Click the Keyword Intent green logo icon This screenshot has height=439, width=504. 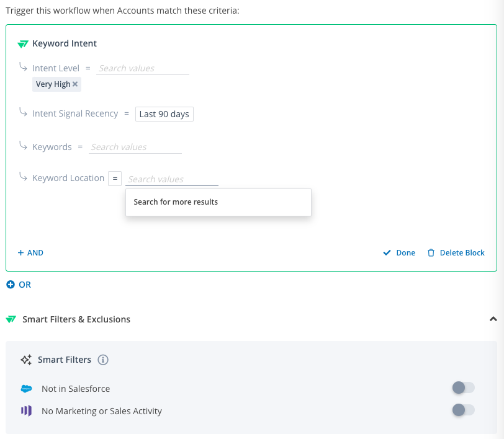(x=23, y=43)
